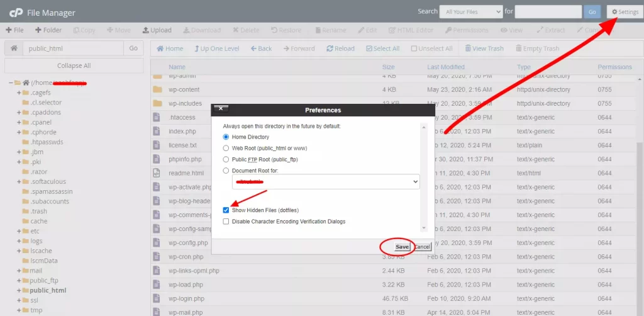644x316 pixels.
Task: Navigate Back in file manager
Action: 261,48
